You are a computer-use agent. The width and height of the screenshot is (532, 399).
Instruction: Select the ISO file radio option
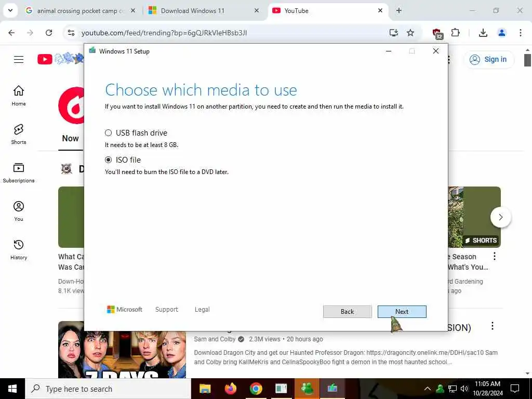(x=108, y=160)
